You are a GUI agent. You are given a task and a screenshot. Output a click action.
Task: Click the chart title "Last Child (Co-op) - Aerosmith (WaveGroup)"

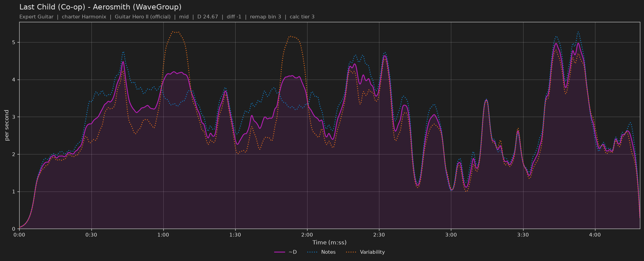[x=100, y=7]
